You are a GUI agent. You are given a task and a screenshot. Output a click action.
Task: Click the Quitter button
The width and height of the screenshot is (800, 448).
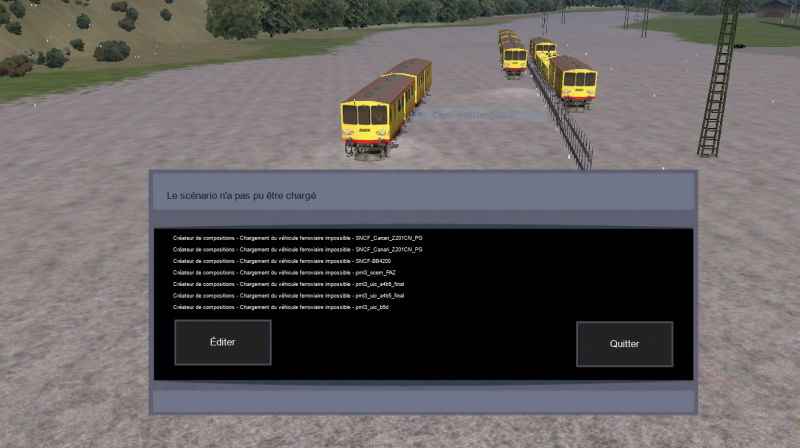[x=624, y=344]
